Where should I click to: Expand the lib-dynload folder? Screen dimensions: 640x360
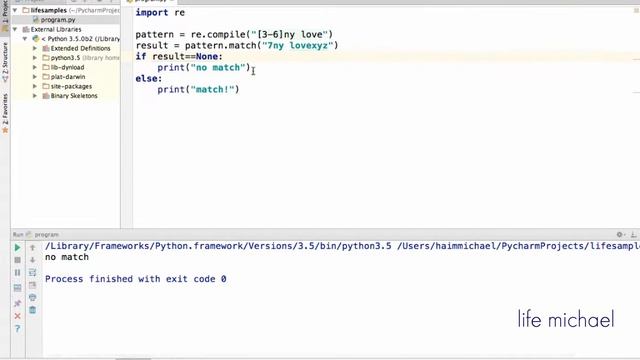coord(35,67)
